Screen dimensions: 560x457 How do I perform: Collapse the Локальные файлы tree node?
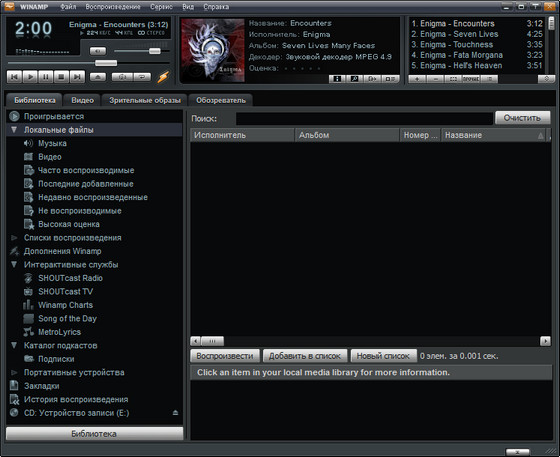point(14,130)
